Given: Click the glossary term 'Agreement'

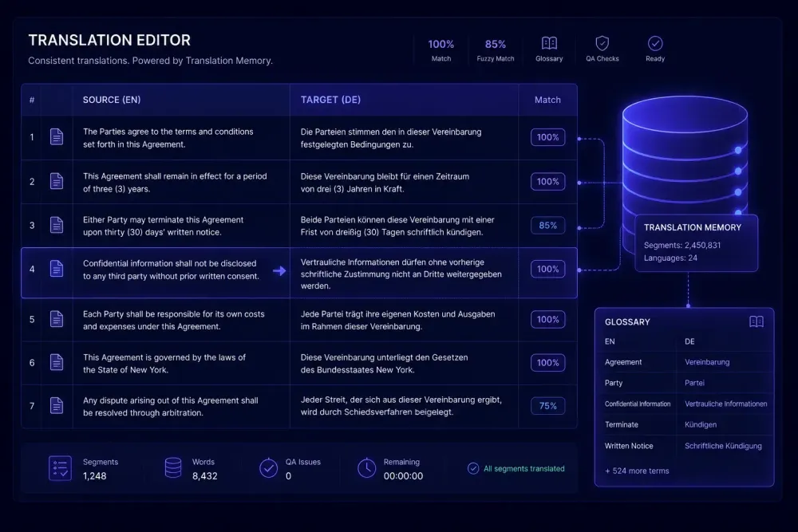Looking at the screenshot, I should point(623,362).
